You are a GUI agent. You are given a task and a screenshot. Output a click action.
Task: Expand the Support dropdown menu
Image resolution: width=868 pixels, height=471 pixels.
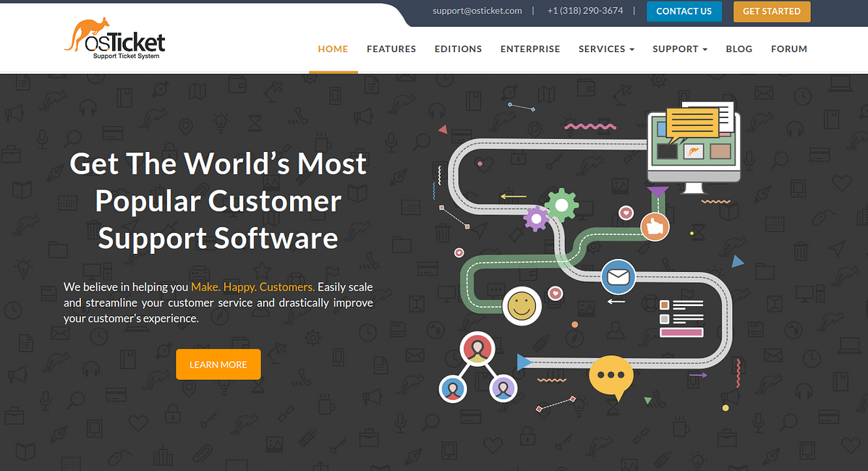pyautogui.click(x=680, y=49)
